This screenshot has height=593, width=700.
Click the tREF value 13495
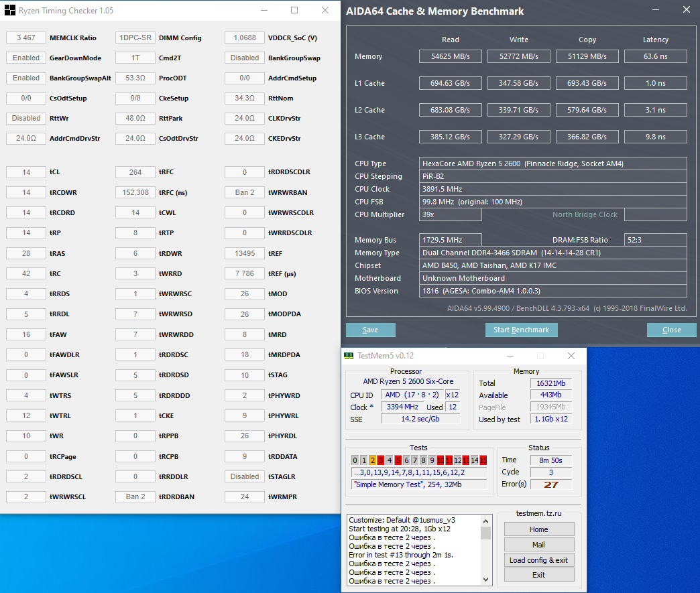pos(245,253)
